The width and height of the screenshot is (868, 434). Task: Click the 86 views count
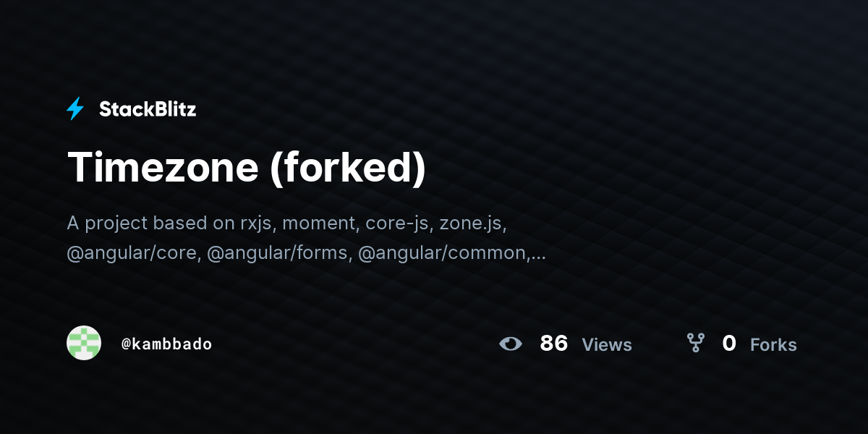pos(554,344)
